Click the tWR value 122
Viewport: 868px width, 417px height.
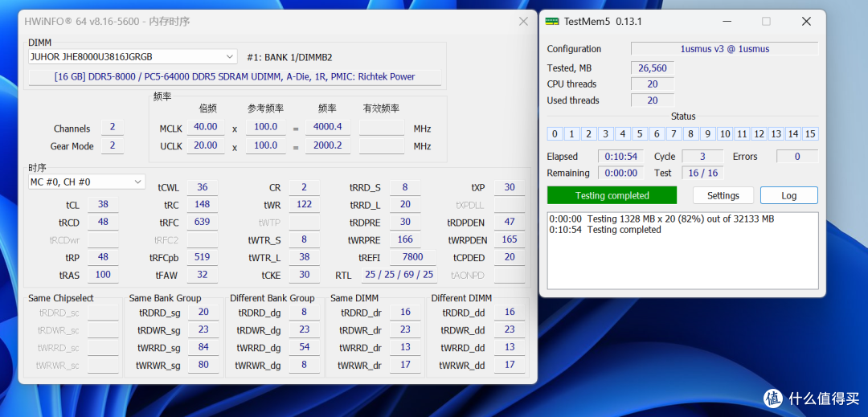[x=305, y=204]
